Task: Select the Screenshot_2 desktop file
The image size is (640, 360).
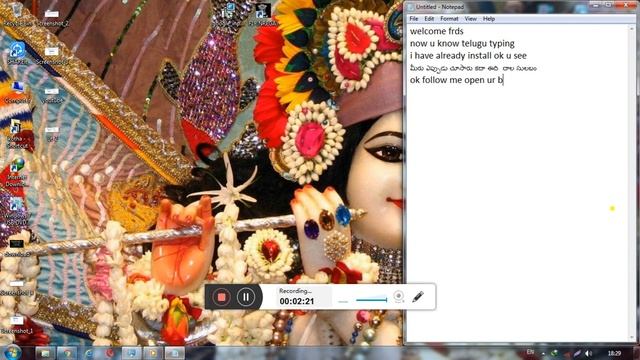Action: [52, 17]
